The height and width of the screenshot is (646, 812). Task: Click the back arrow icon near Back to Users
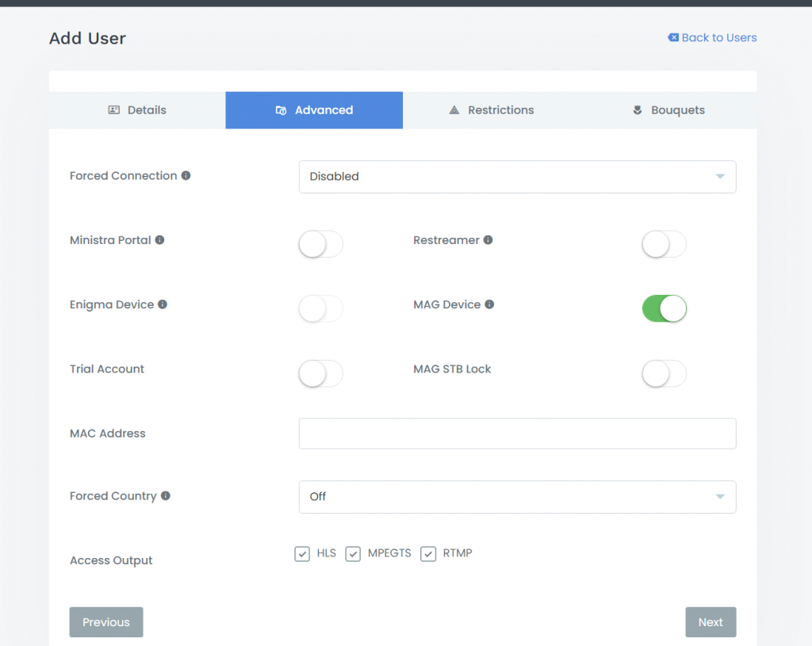(673, 37)
